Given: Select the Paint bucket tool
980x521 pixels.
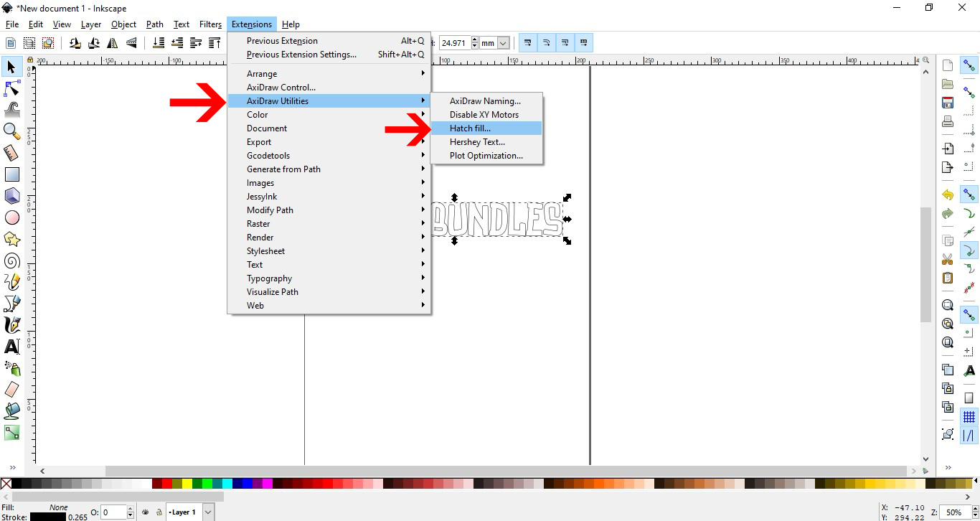Looking at the screenshot, I should pos(11,411).
